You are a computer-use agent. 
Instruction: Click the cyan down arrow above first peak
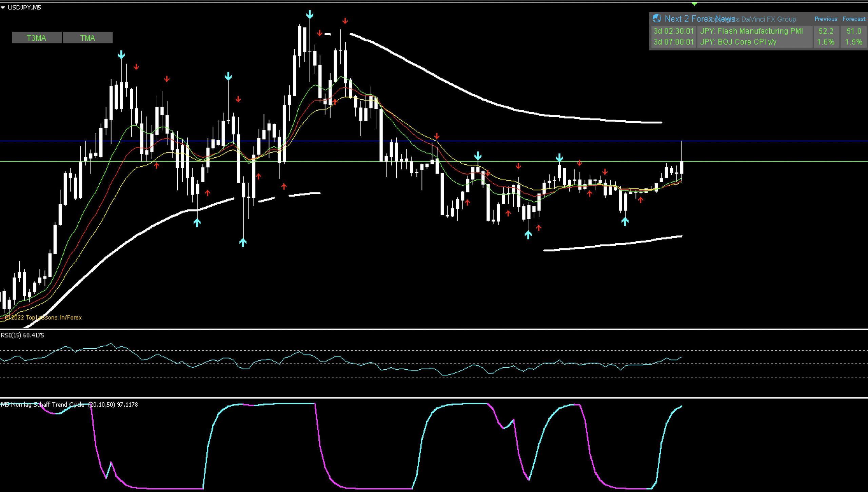121,55
